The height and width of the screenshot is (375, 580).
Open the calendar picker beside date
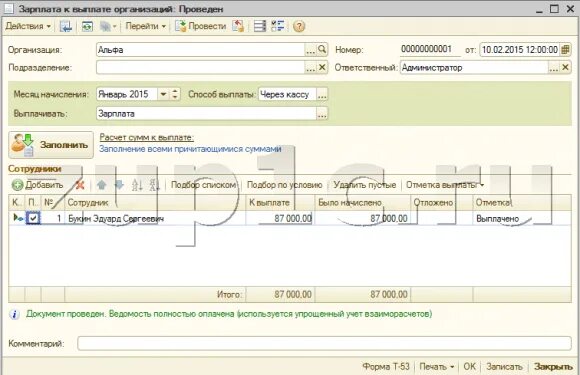pos(565,50)
